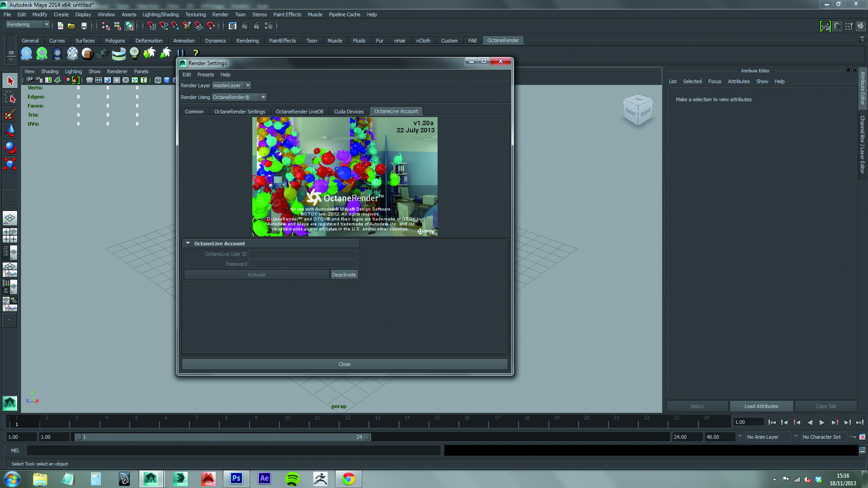The height and width of the screenshot is (488, 868).
Task: Toggle wireframe cube display in viewport
Action: point(158,80)
